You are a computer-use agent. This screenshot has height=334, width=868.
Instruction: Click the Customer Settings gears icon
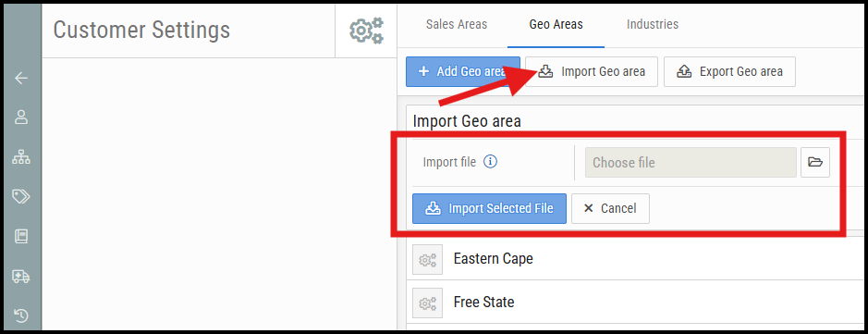tap(366, 30)
